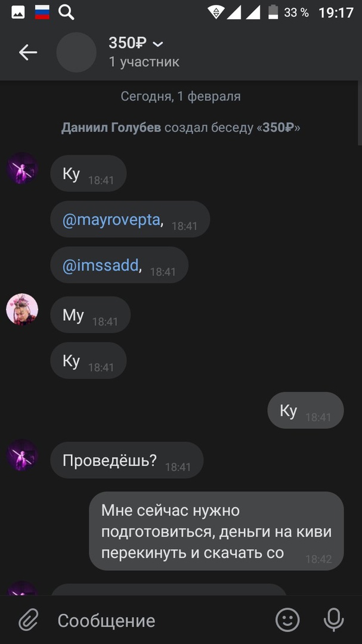Open the @mayrovepta mention link
Viewport: 362px width, 644px height.
111,219
